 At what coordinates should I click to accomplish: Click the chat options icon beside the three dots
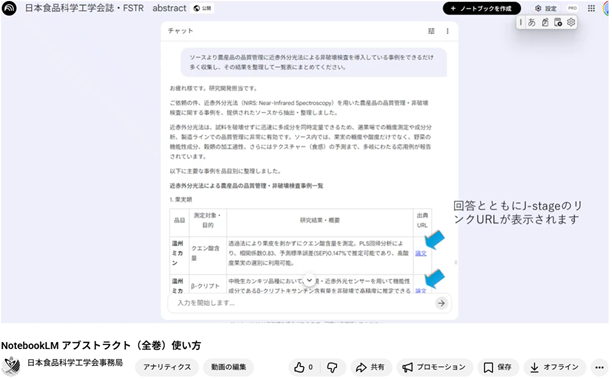[x=431, y=31]
